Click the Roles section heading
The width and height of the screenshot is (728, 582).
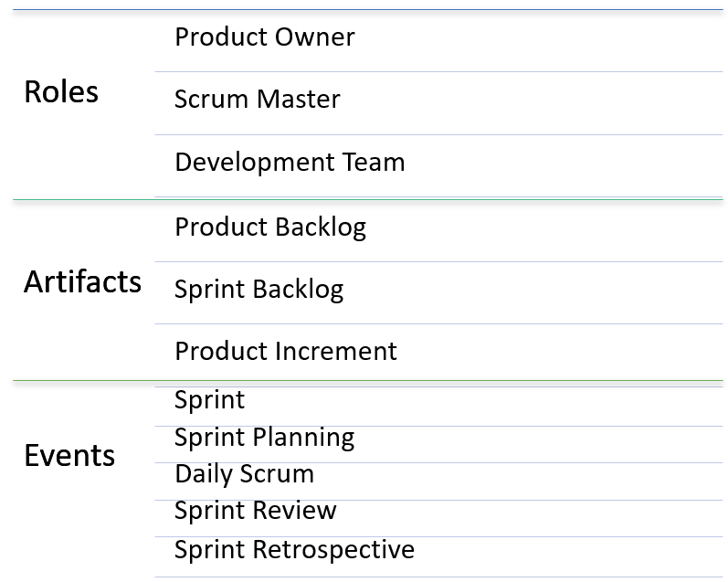pyautogui.click(x=61, y=92)
